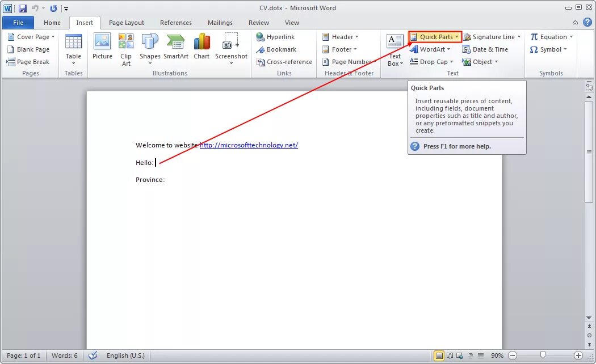The height and width of the screenshot is (364, 596).
Task: Open the Quick Parts menu
Action: [435, 37]
